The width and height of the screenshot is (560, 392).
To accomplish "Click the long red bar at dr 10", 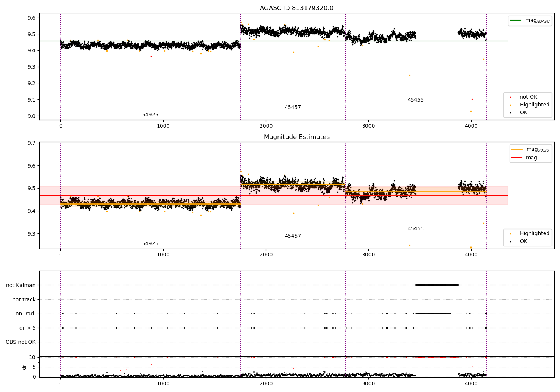I will coord(437,357).
